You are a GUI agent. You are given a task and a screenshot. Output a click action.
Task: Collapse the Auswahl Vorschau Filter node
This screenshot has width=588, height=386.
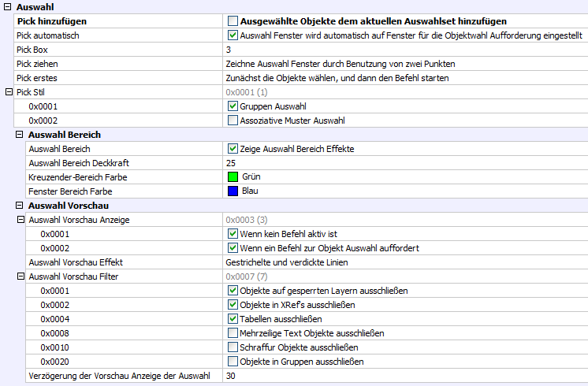pos(20,277)
